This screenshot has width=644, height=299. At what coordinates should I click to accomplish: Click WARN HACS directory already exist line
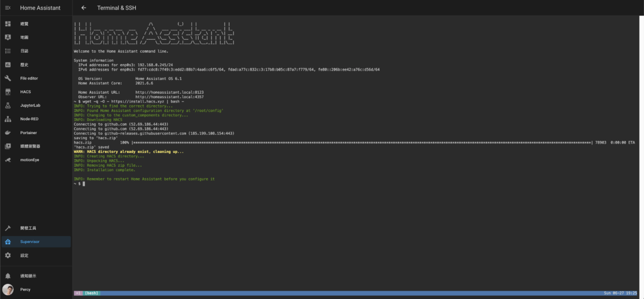tap(128, 152)
